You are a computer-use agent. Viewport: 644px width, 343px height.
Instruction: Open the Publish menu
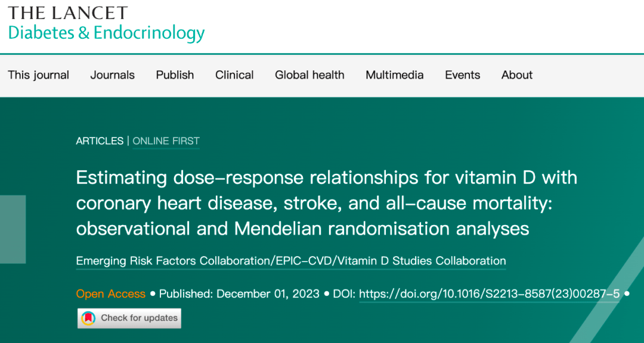pyautogui.click(x=175, y=75)
